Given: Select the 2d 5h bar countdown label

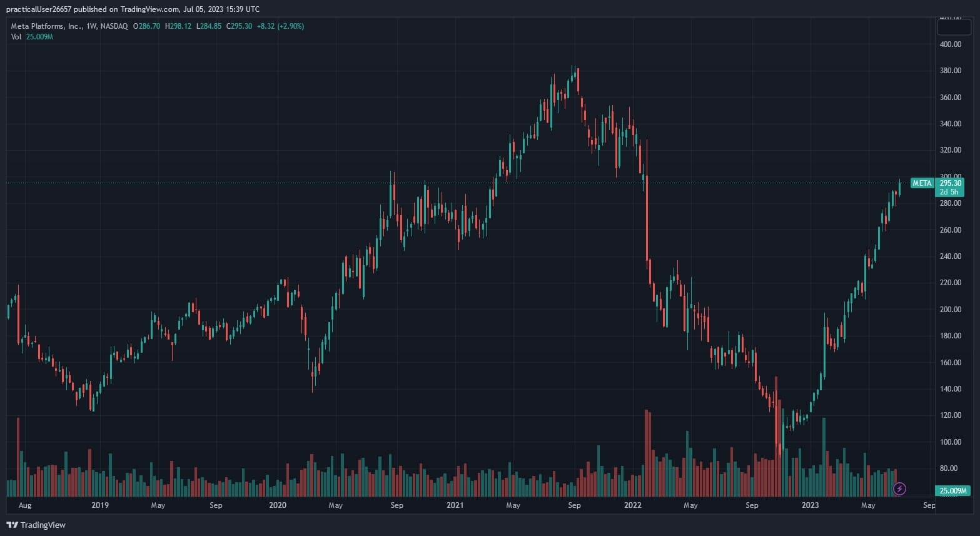Looking at the screenshot, I should click(x=949, y=192).
